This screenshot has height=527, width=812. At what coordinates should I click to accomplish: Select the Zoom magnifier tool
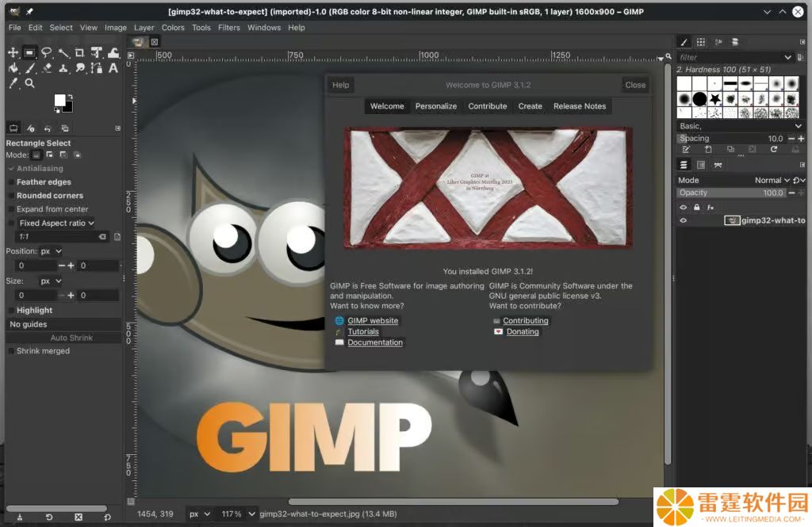(x=29, y=83)
